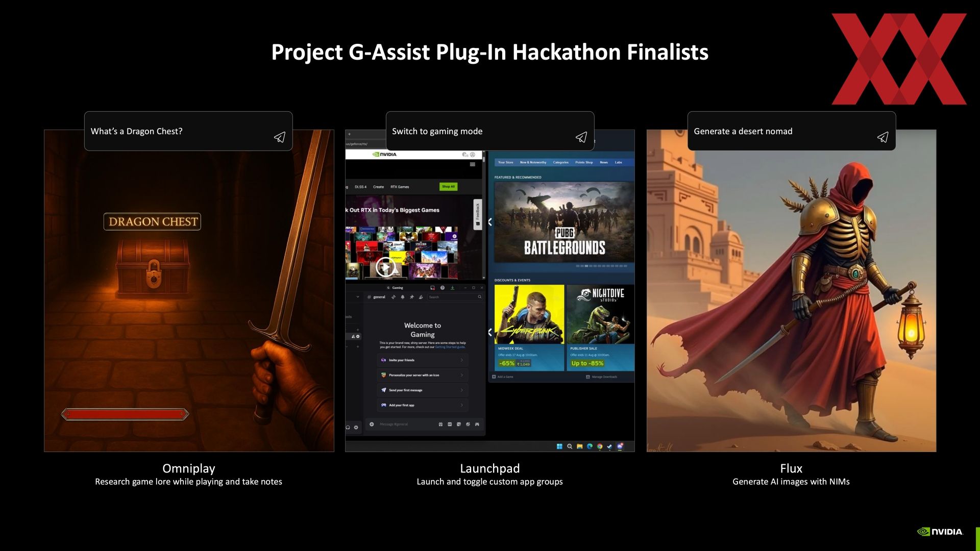The image size is (980, 551).
Task: Open File Explorer from taskbar
Action: 580,446
